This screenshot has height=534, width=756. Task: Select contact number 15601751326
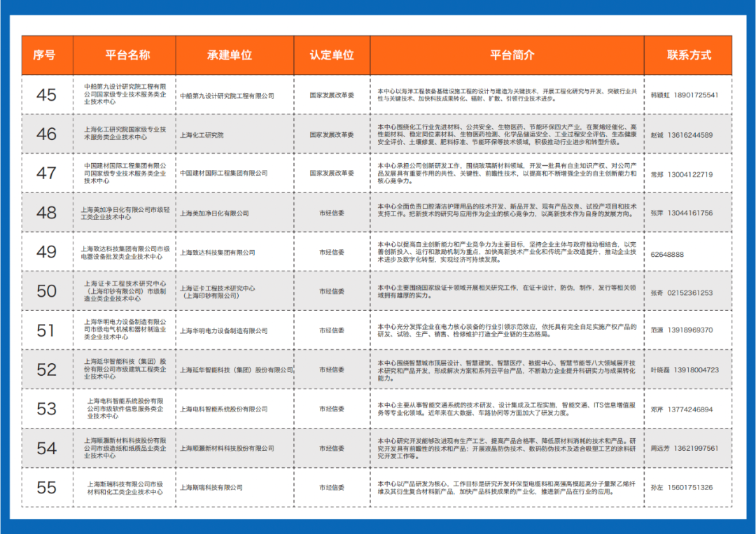click(x=690, y=487)
